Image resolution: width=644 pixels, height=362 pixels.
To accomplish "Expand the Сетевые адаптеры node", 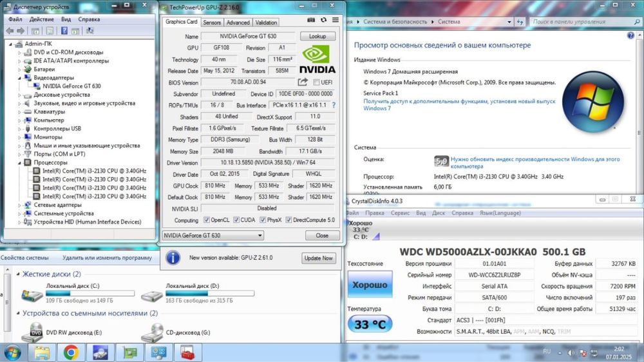I will point(19,205).
